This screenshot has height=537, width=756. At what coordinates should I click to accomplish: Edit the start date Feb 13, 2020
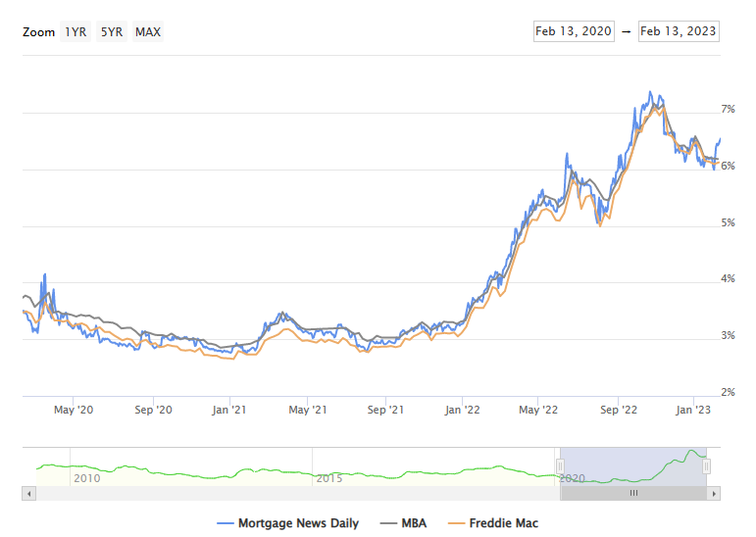pyautogui.click(x=574, y=31)
